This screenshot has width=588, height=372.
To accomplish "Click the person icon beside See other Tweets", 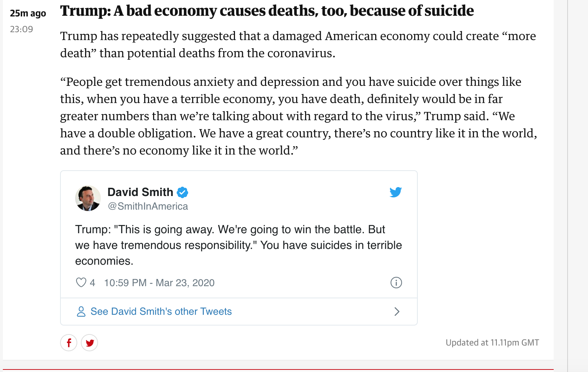I will pyautogui.click(x=81, y=311).
